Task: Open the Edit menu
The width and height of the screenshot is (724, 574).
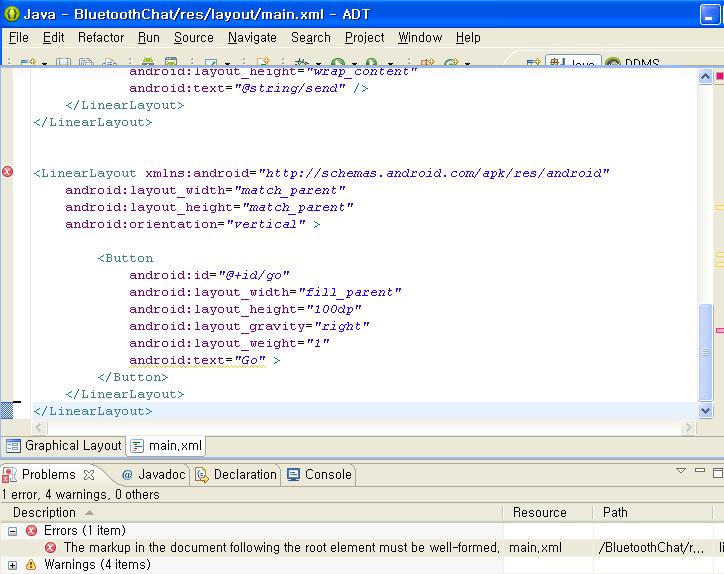Action: click(x=53, y=38)
